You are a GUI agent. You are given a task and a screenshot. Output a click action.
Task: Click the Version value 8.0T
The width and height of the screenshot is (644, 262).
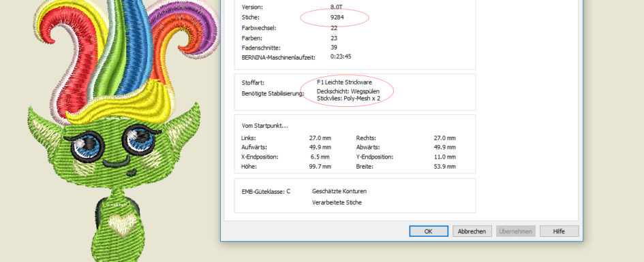coord(337,7)
